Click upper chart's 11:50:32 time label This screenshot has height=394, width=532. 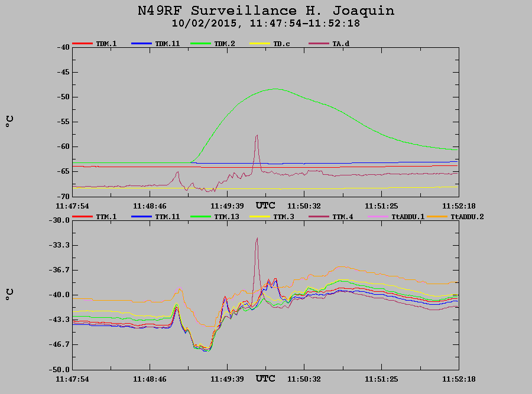coord(304,206)
